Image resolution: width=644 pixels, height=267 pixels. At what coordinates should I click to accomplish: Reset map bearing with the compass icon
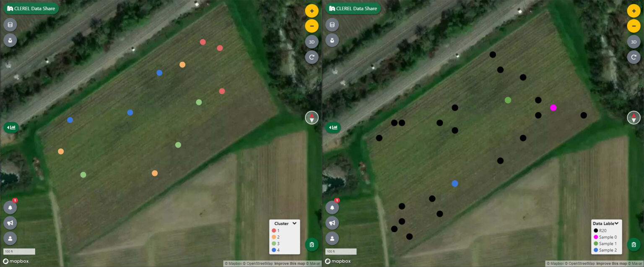[312, 118]
